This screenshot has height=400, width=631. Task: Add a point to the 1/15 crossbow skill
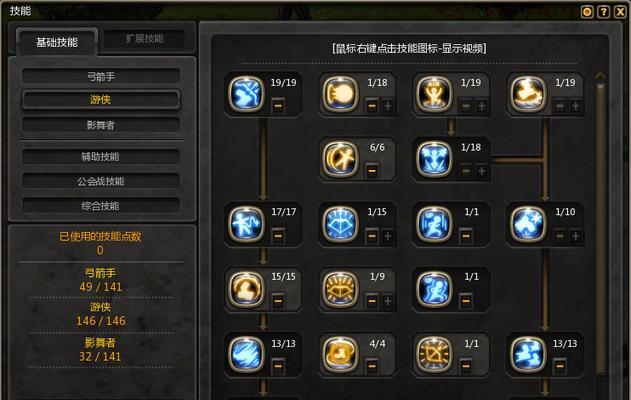coord(388,236)
